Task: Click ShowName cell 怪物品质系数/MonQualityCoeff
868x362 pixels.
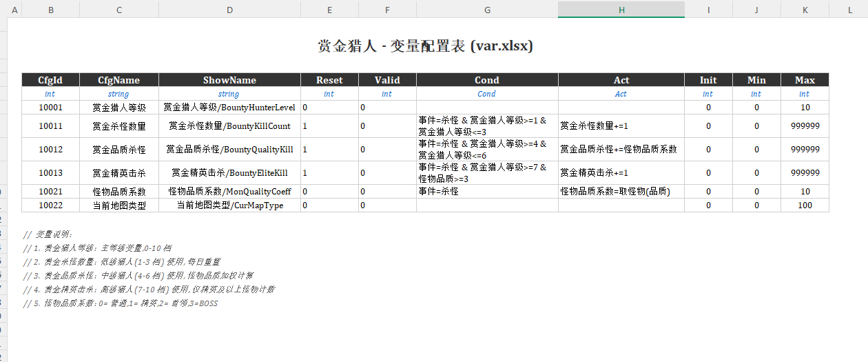Action: (x=229, y=192)
